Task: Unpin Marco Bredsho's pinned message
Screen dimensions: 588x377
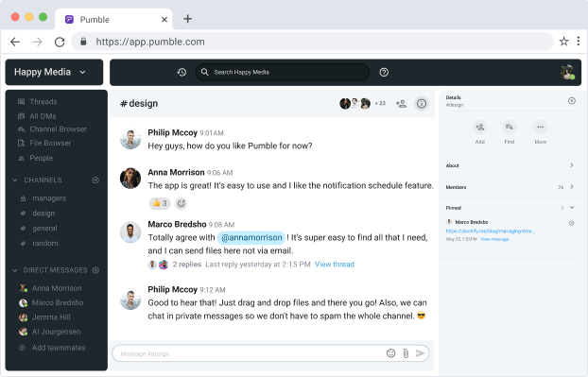Action: point(572,223)
